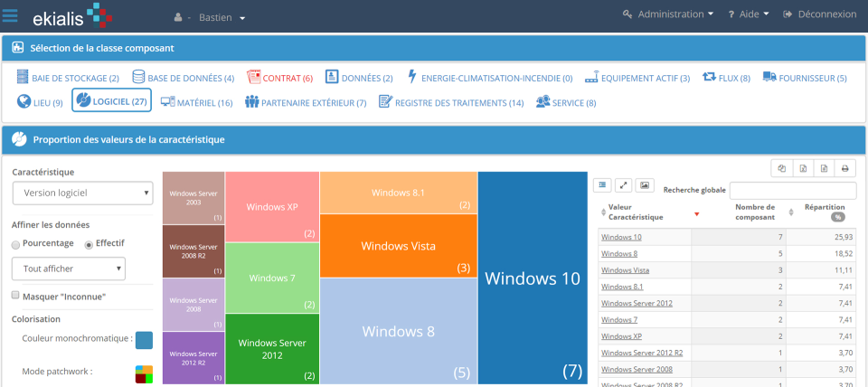Viewport: 868px width, 387px height.
Task: Click the 18,52 répartition cell
Action: [822, 254]
